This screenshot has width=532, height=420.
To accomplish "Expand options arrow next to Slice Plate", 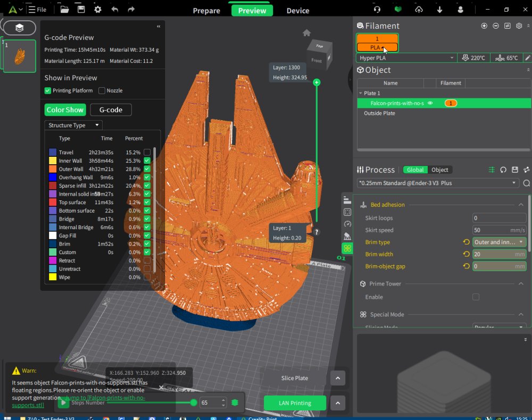I will (x=338, y=378).
